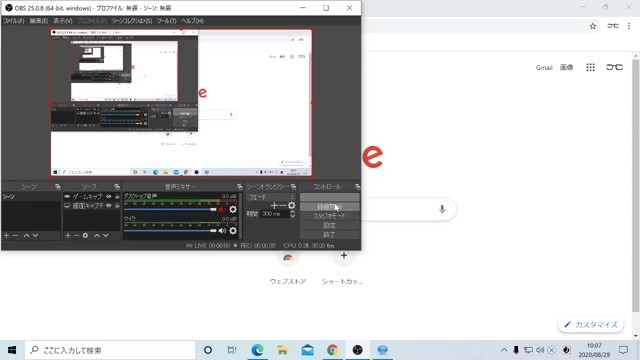Remove the selected scene with minus icon
The height and width of the screenshot is (360, 640).
tap(15, 236)
